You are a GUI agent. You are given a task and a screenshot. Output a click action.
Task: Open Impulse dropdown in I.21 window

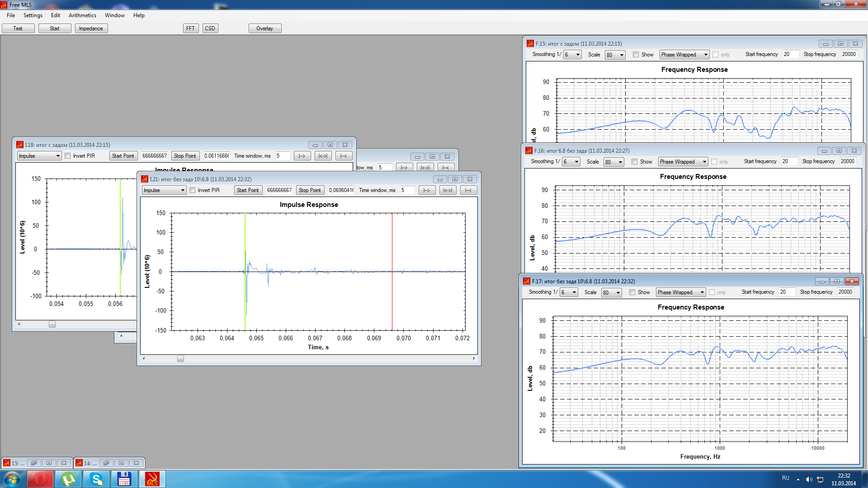point(164,190)
